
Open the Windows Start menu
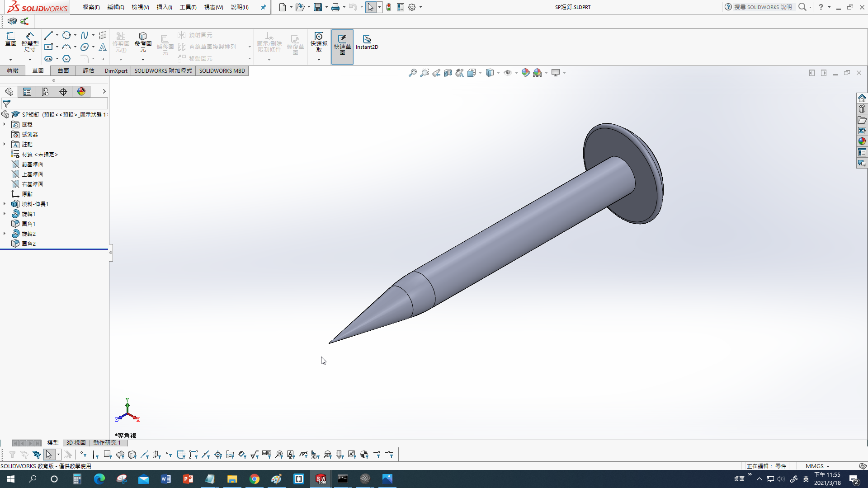click(x=11, y=479)
